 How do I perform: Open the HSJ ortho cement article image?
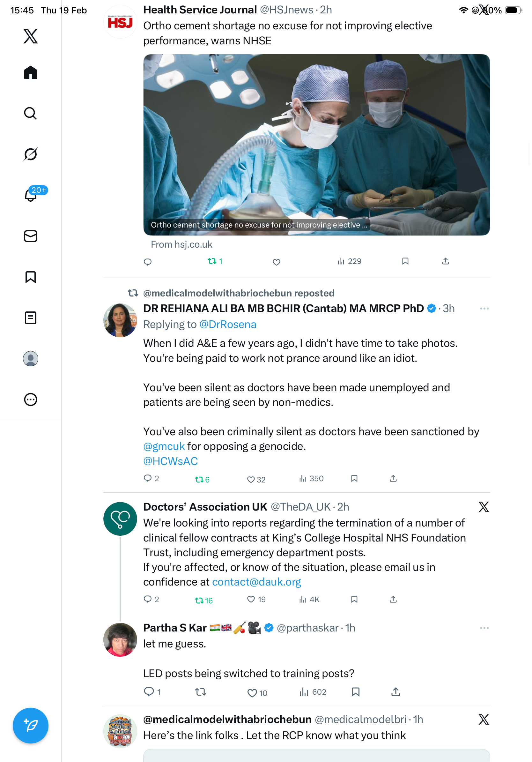click(316, 145)
